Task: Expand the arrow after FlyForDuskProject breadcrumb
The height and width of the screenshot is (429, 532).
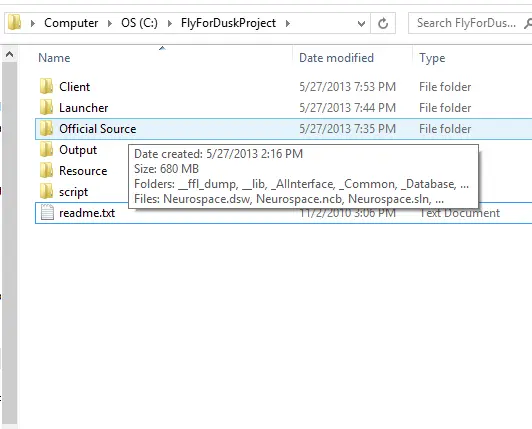Action: pos(288,23)
